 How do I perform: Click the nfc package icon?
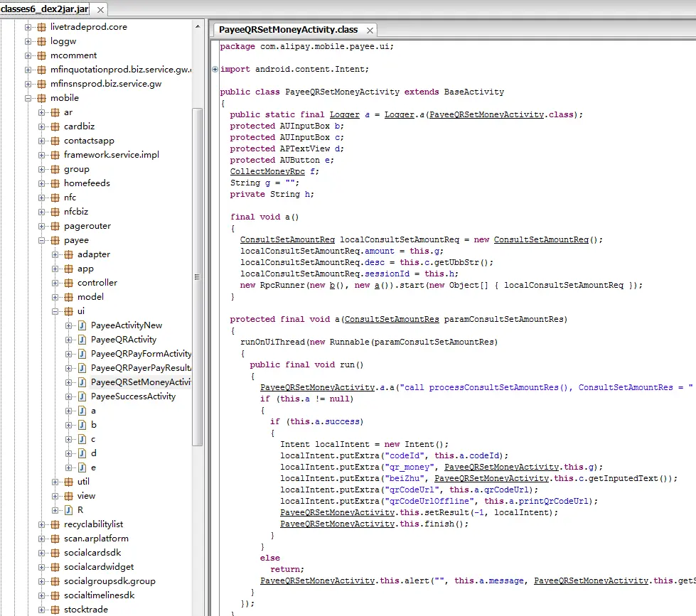(x=55, y=198)
